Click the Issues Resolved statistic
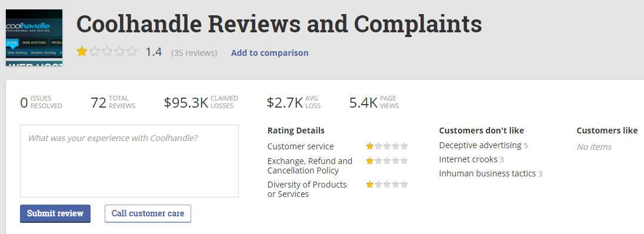The width and height of the screenshot is (644, 234). (x=41, y=102)
